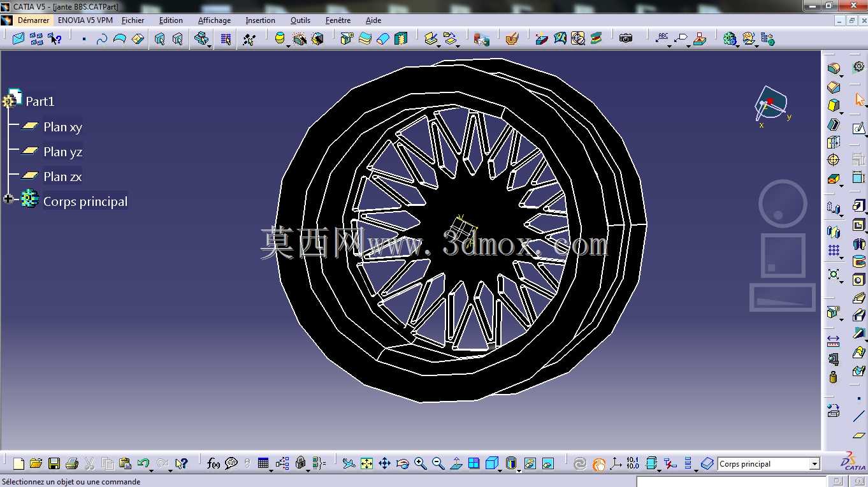Open the ENOVIA V5 VPM menu
The height and width of the screenshot is (487, 868).
(85, 20)
